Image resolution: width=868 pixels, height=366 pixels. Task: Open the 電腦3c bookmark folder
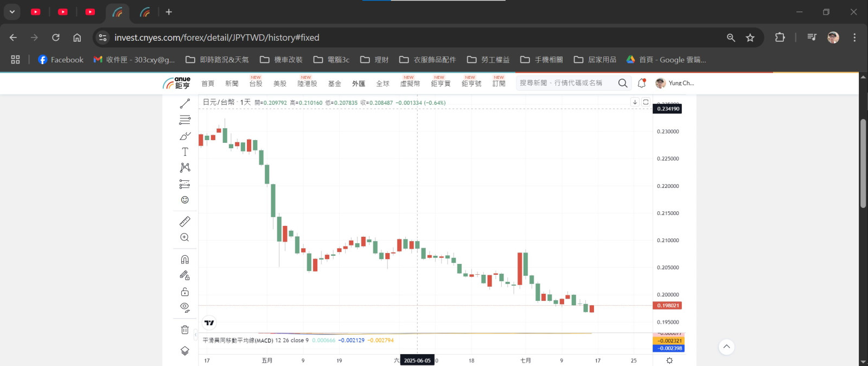[331, 60]
